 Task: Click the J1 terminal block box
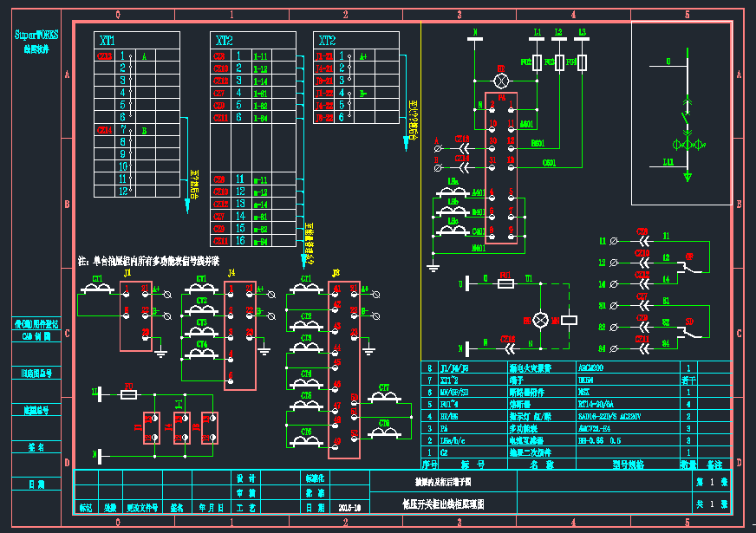click(x=136, y=316)
